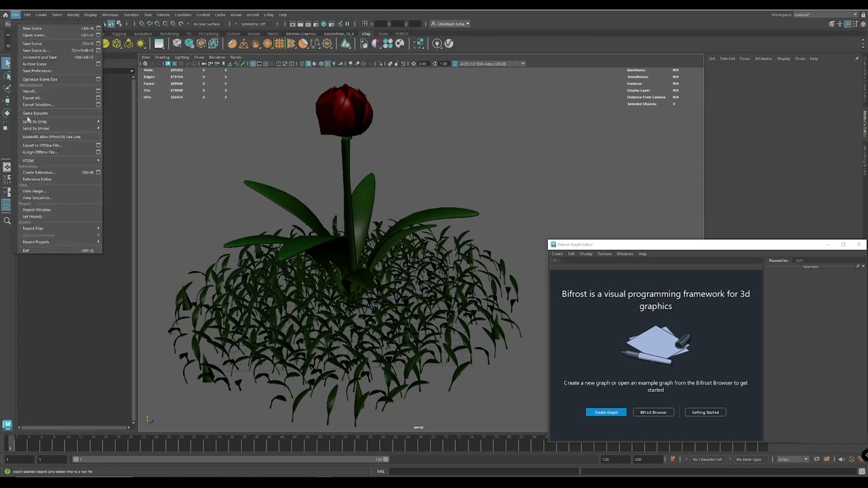Click the search magnifier icon in left sidebar

[7, 221]
